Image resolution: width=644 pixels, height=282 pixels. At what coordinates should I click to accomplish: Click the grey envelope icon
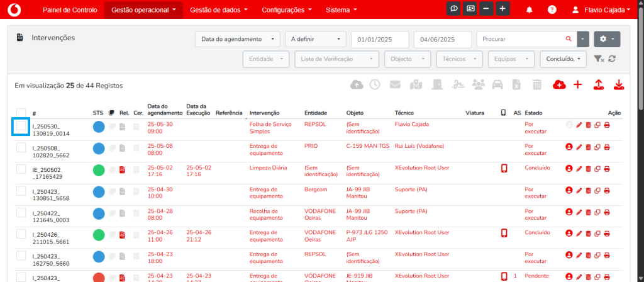coord(395,85)
